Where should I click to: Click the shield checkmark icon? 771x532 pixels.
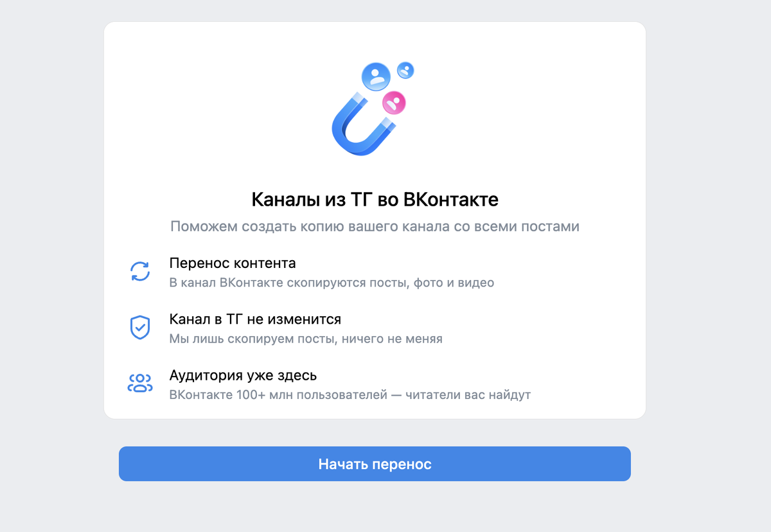point(140,328)
